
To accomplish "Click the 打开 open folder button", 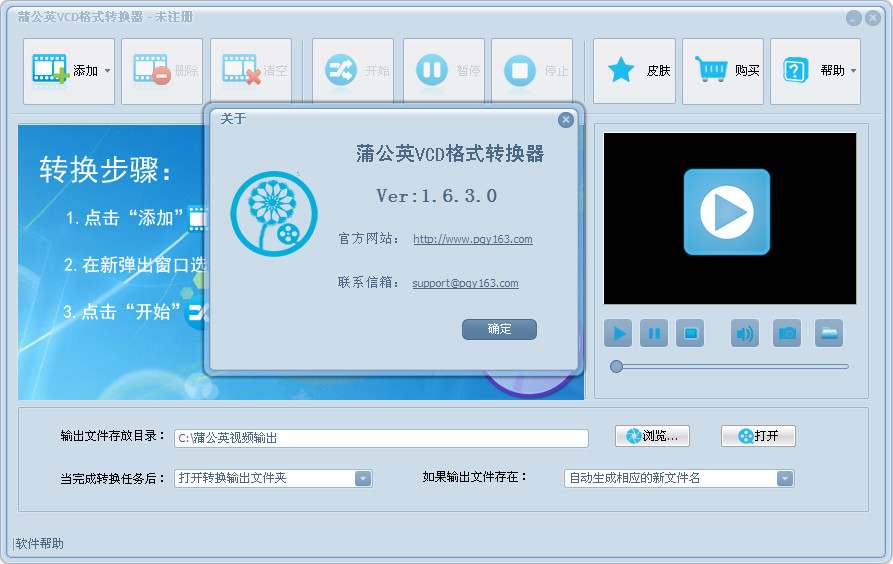I will pyautogui.click(x=758, y=436).
